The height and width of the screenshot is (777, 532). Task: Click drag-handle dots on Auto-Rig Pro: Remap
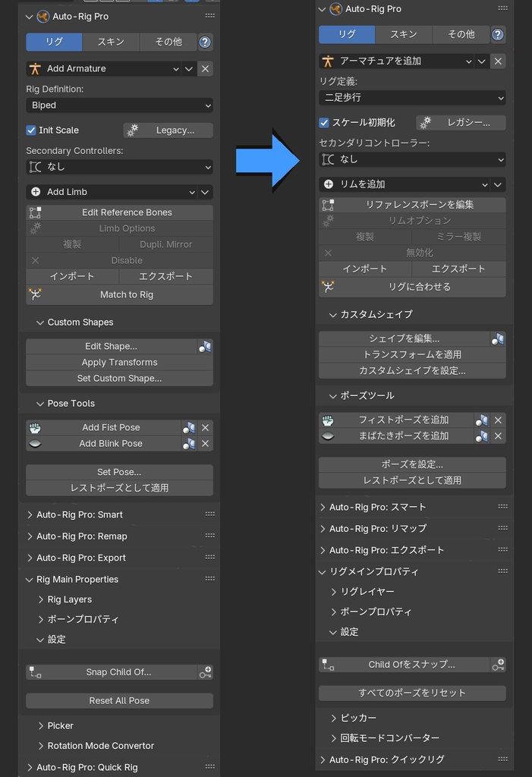(209, 536)
